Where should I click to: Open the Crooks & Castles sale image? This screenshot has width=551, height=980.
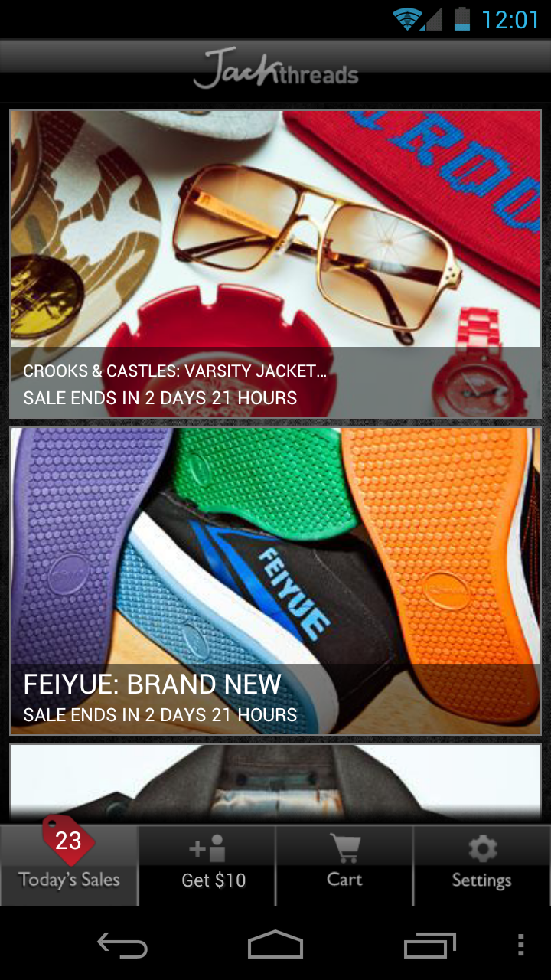[x=275, y=264]
